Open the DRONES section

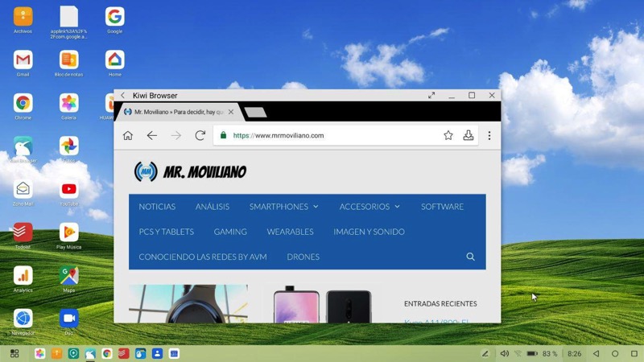[x=303, y=257]
